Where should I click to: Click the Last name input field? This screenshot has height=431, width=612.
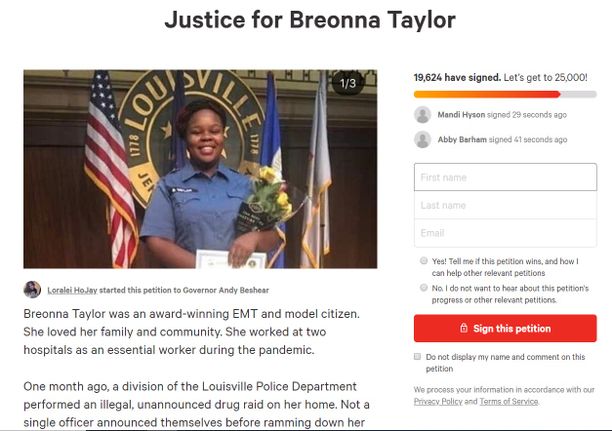pyautogui.click(x=505, y=205)
